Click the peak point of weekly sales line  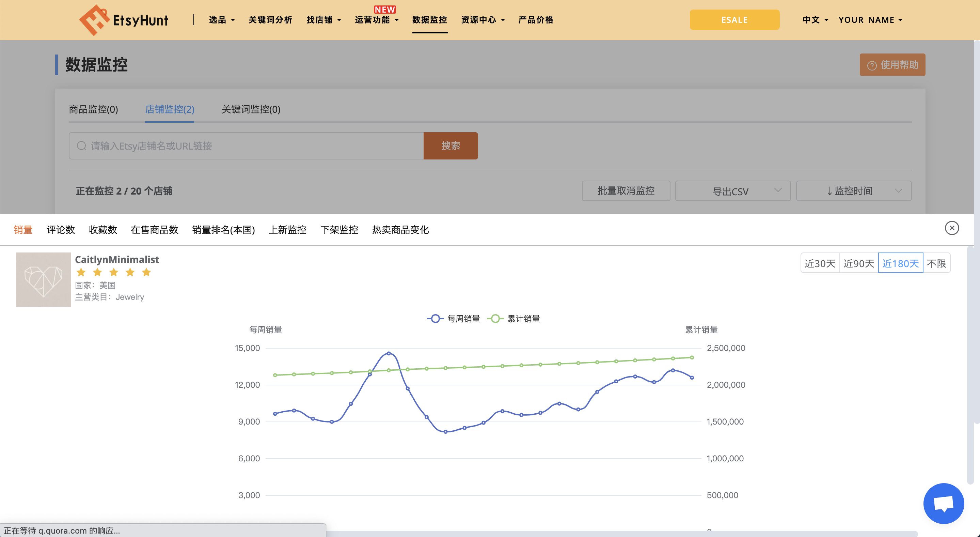(389, 353)
